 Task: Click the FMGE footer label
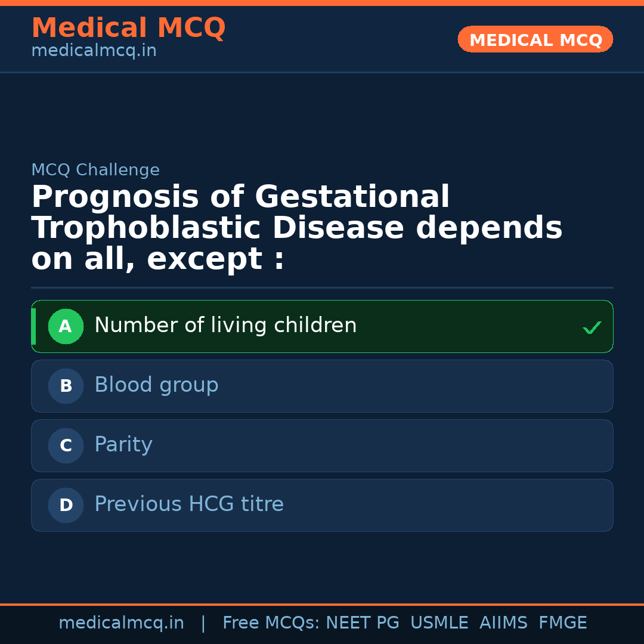point(562,623)
